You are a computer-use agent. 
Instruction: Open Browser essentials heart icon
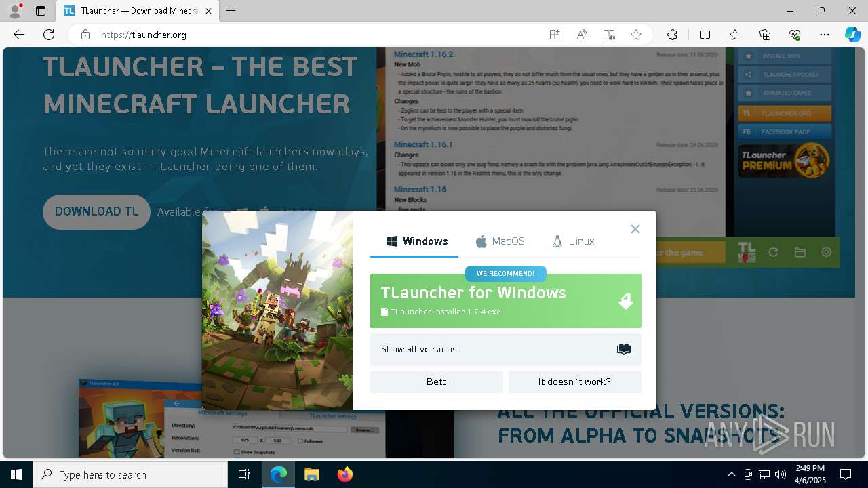795,35
